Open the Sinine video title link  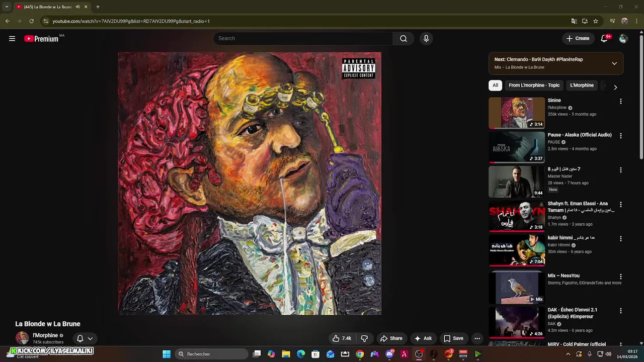(x=554, y=101)
